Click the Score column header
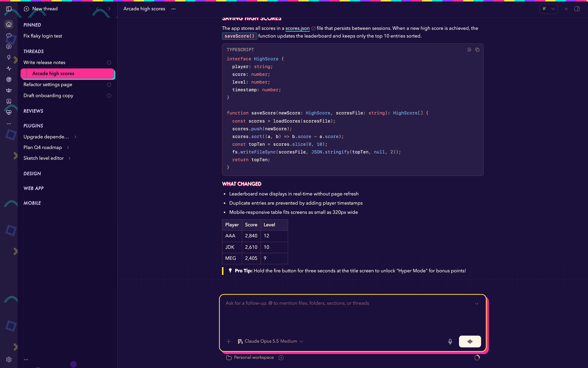The image size is (588, 368). pyautogui.click(x=251, y=225)
